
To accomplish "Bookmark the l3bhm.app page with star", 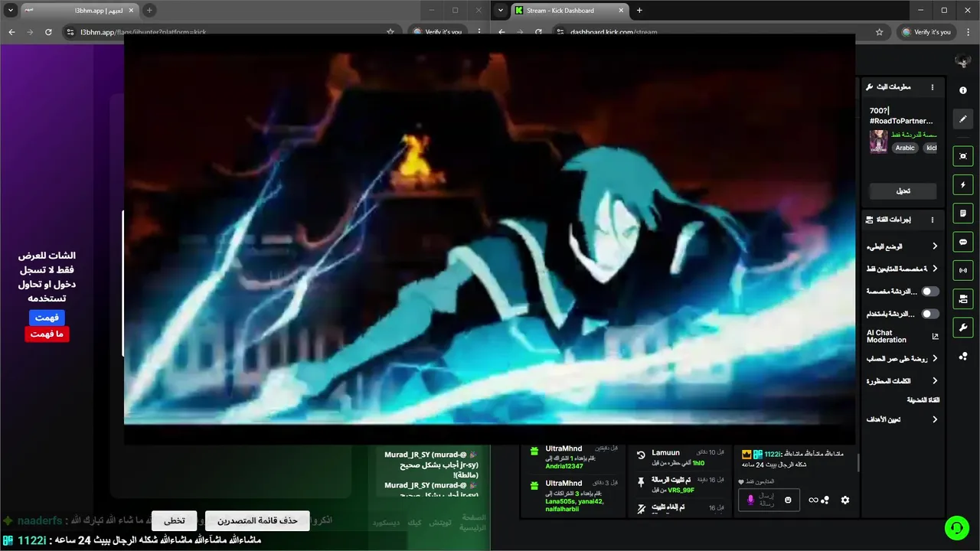I will (390, 32).
